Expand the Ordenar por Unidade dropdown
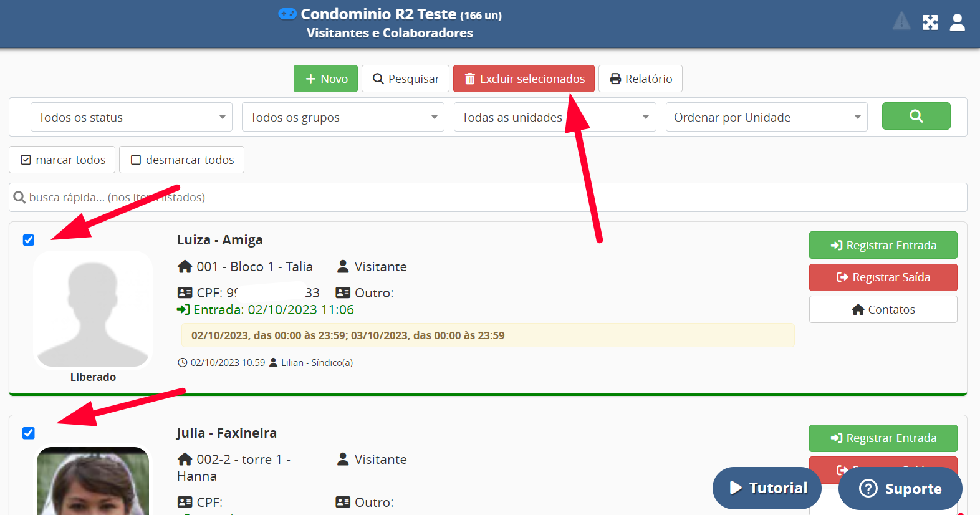The image size is (980, 515). pos(766,117)
